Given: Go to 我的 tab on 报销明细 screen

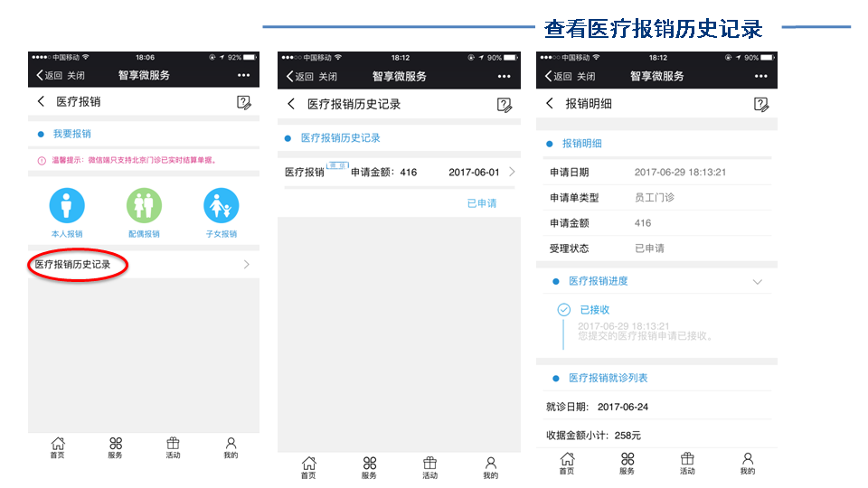Looking at the screenshot, I should [747, 463].
